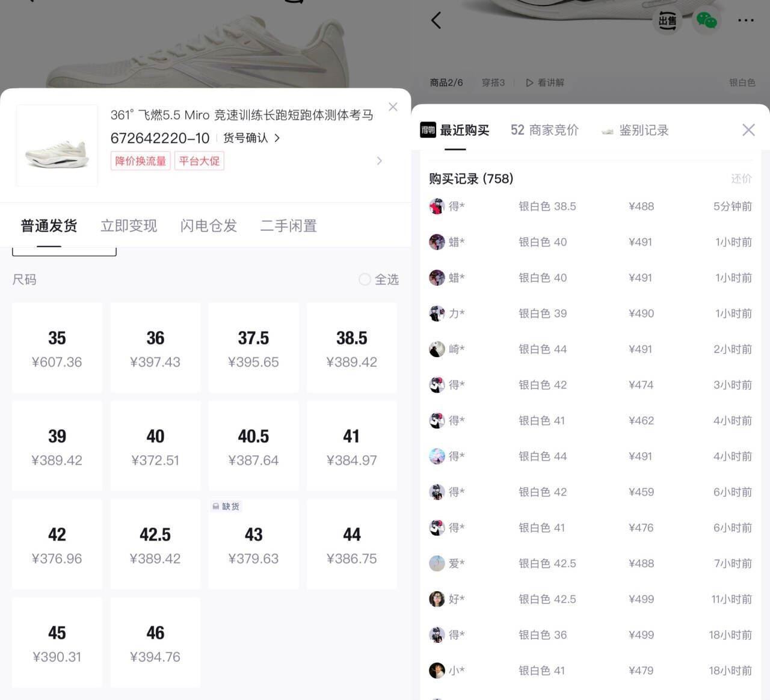Tap avatar of buyer 崎*
The height and width of the screenshot is (700, 770).
pos(437,349)
